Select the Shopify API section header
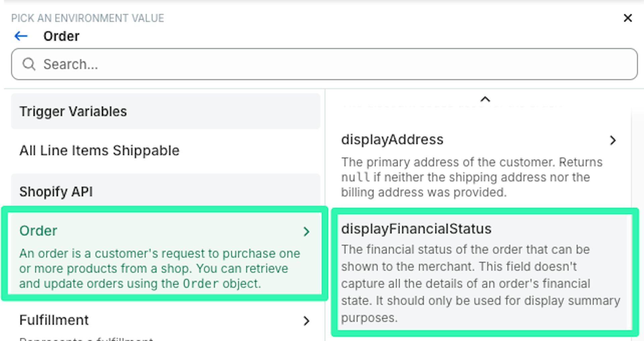The image size is (644, 341). (56, 192)
